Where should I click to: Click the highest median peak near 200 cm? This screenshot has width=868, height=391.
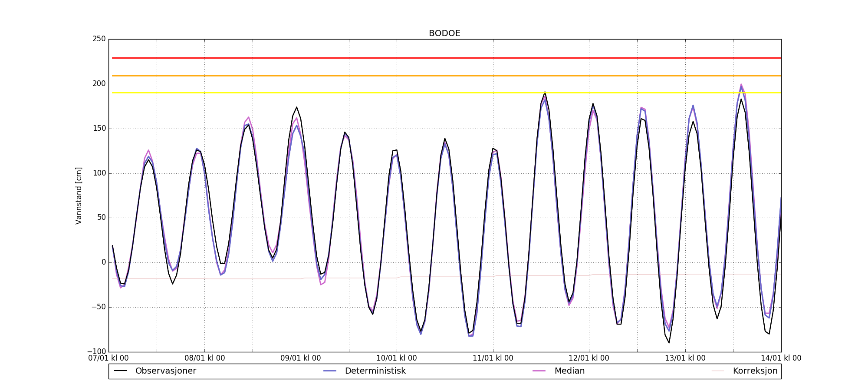(741, 85)
